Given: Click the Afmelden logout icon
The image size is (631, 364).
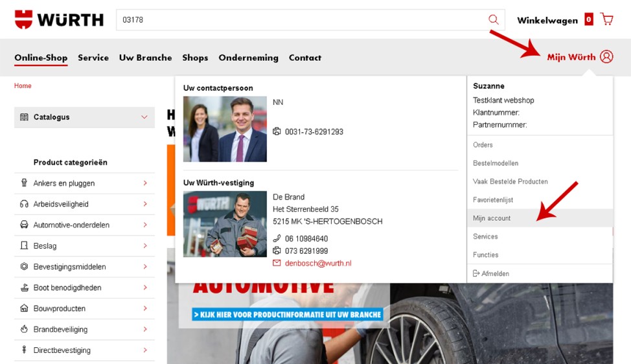Looking at the screenshot, I should coord(476,273).
